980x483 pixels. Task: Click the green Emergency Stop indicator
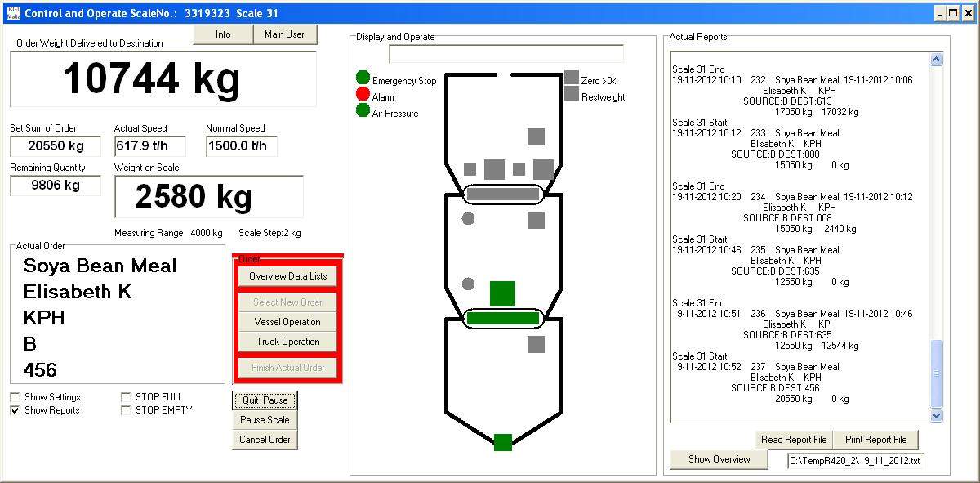tap(363, 78)
